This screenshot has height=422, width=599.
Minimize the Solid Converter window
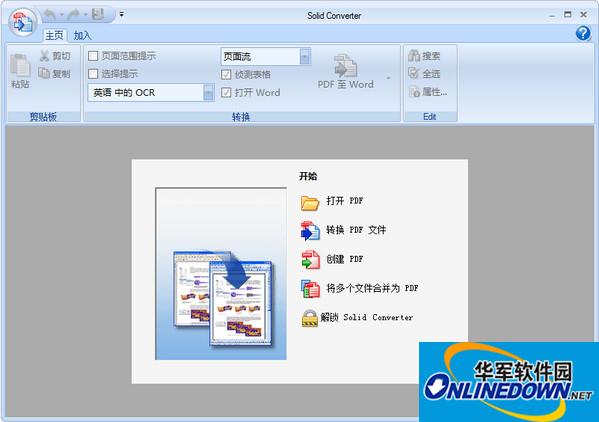click(552, 15)
